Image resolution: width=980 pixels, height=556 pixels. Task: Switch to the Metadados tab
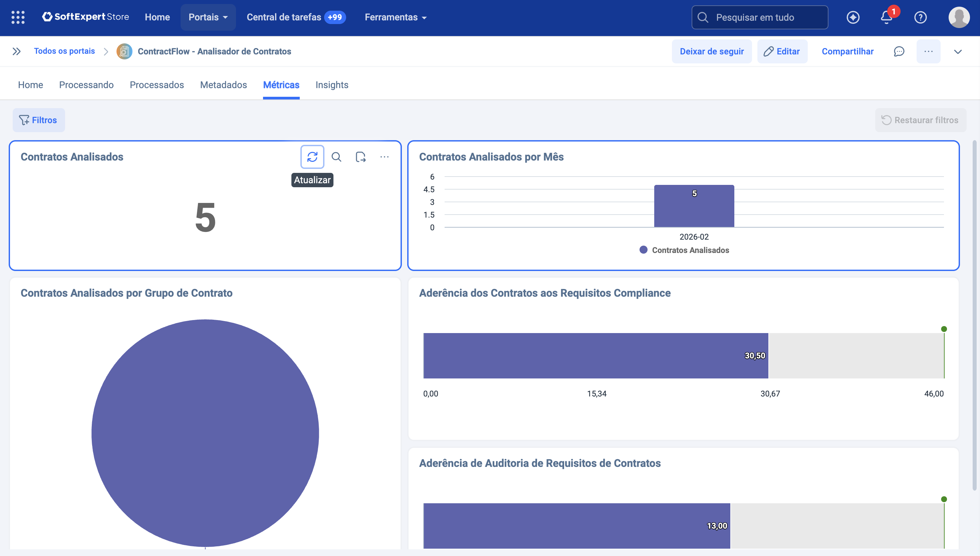tap(223, 85)
